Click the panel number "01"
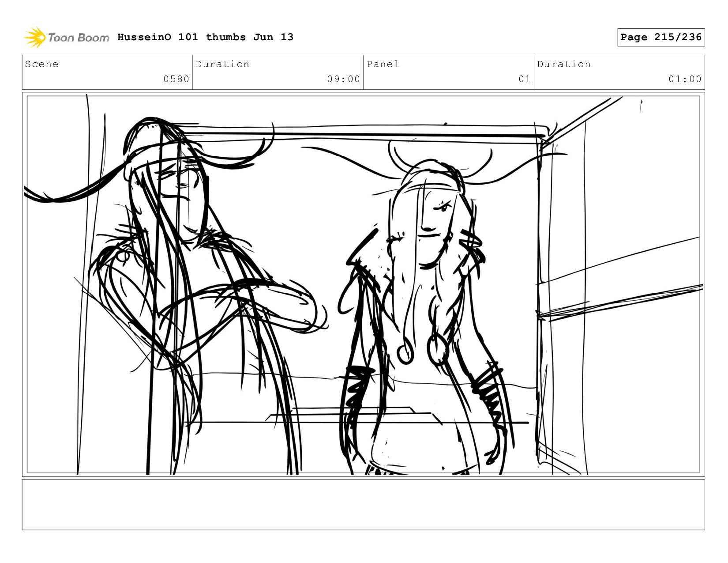The height and width of the screenshot is (563, 728). [x=525, y=79]
